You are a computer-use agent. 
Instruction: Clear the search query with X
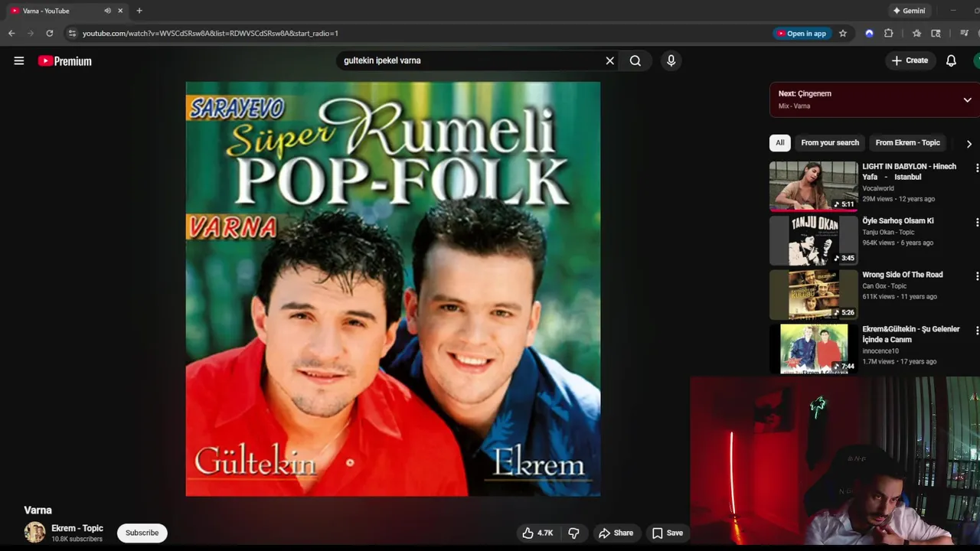click(x=610, y=60)
